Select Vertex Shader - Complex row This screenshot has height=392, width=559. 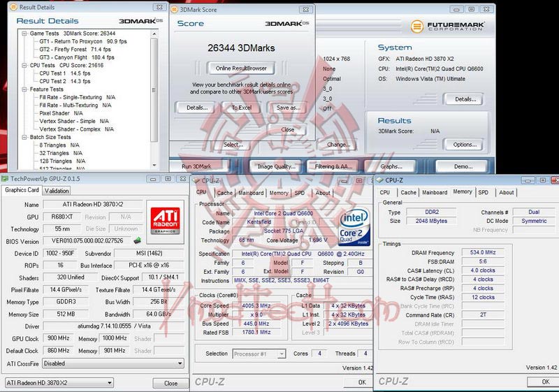tap(76, 129)
